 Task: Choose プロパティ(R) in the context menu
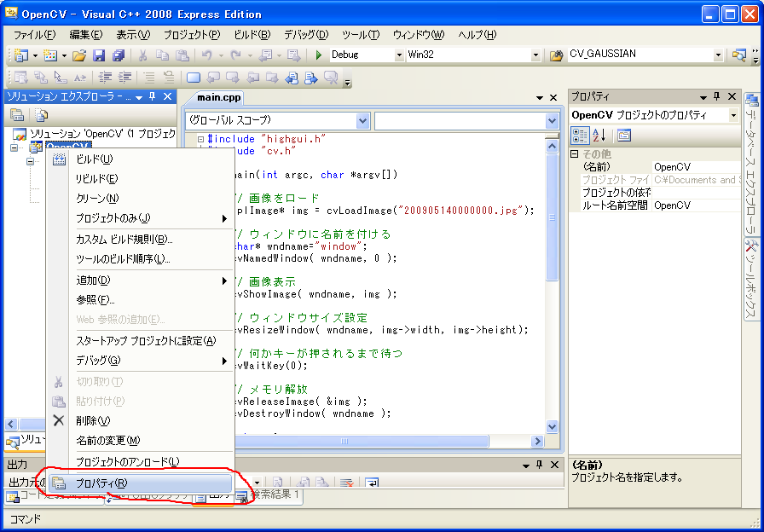click(x=141, y=483)
